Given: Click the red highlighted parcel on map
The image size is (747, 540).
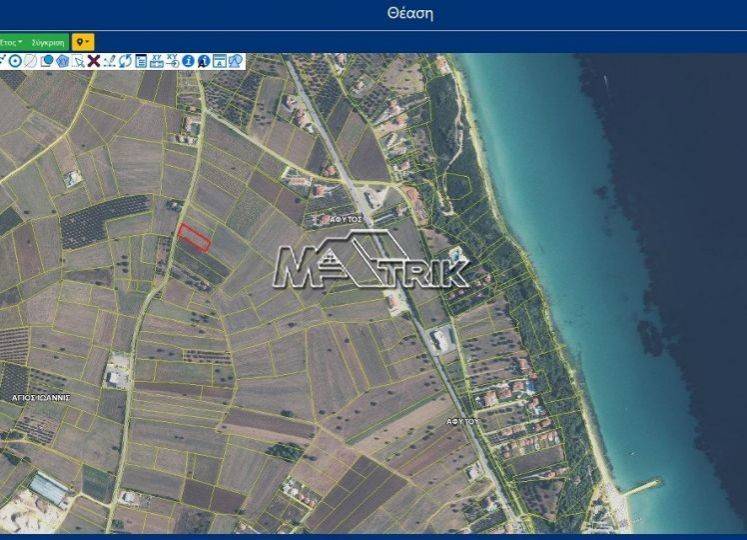Looking at the screenshot, I should 194,237.
